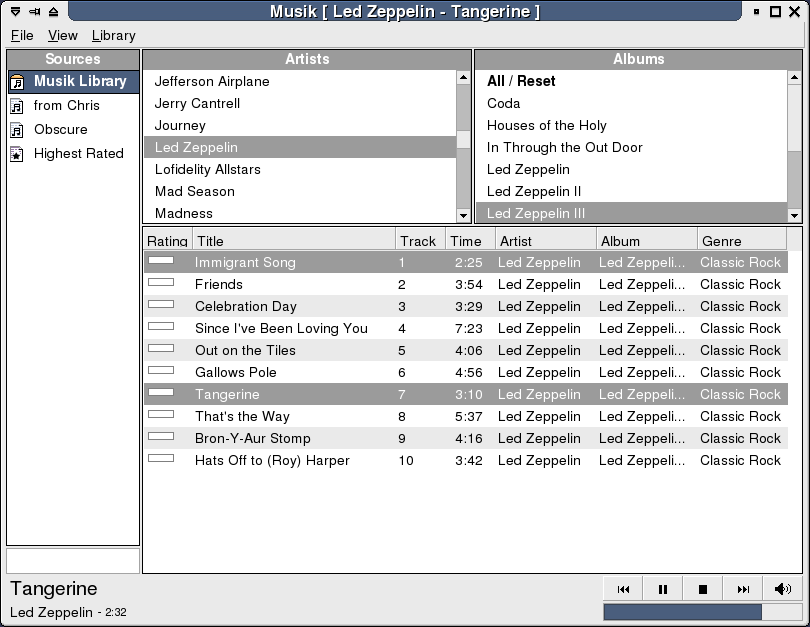
Task: Click scroll down arrow in Albums list
Action: pyautogui.click(x=794, y=215)
